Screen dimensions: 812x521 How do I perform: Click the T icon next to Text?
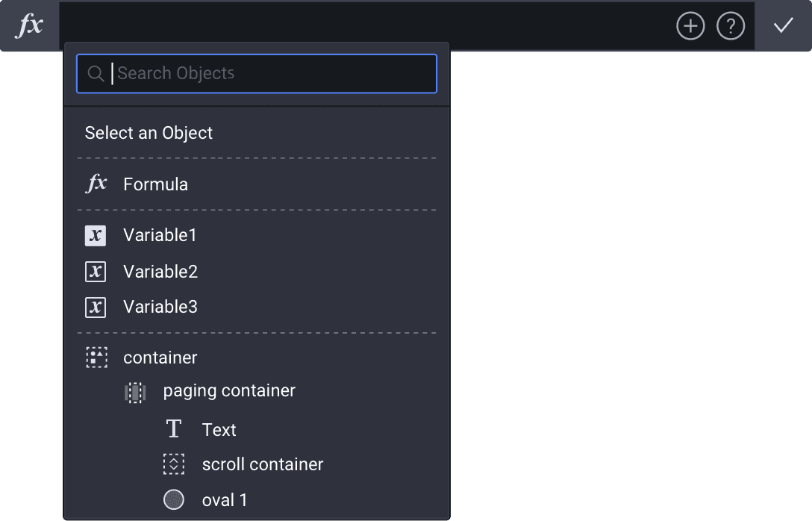pos(174,428)
